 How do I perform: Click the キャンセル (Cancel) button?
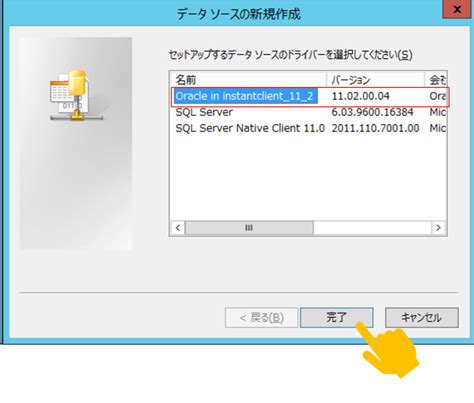[422, 317]
